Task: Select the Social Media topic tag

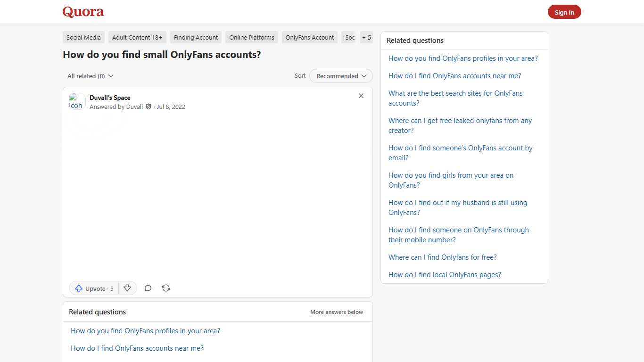Action: point(83,37)
